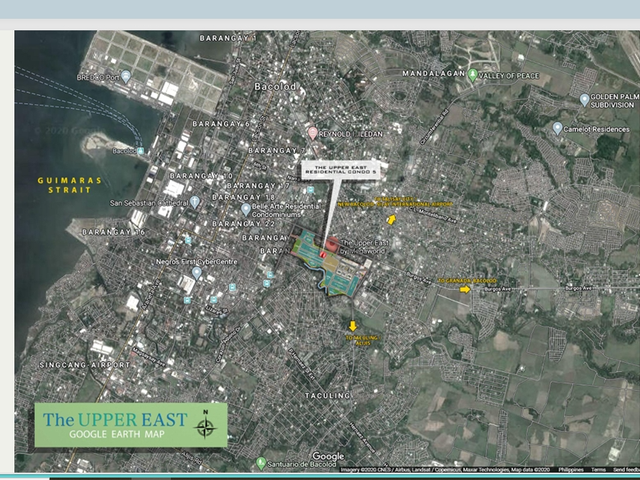640x480 pixels.
Task: Open the Belle Arte Residential Condominiums pin
Action: click(x=245, y=209)
